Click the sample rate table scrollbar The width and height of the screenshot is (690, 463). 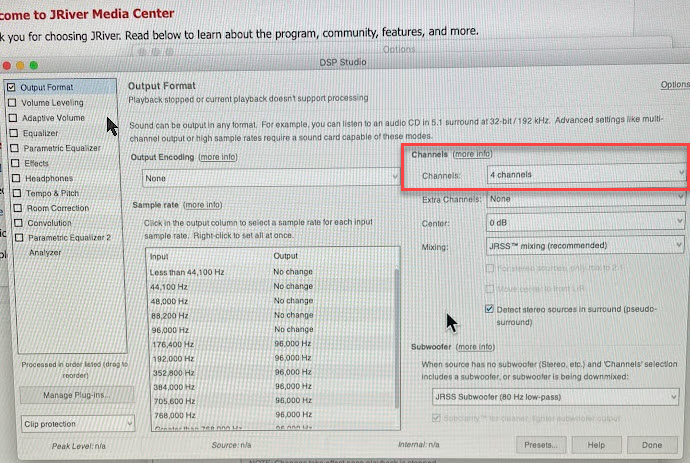(x=396, y=338)
